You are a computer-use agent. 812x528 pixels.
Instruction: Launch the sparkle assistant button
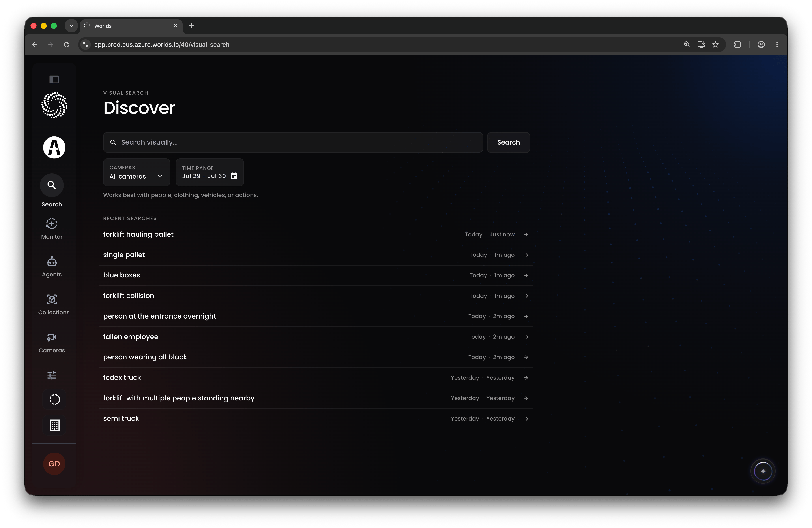tap(763, 471)
